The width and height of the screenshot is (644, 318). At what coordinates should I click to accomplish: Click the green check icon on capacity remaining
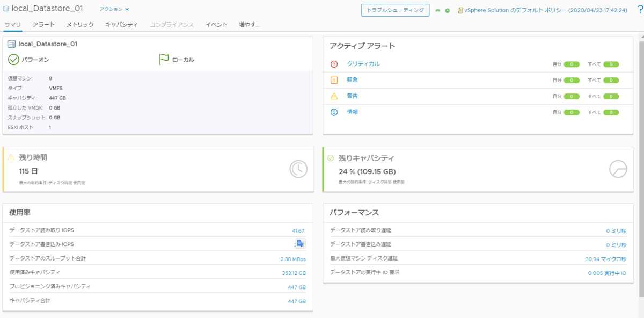tap(331, 158)
